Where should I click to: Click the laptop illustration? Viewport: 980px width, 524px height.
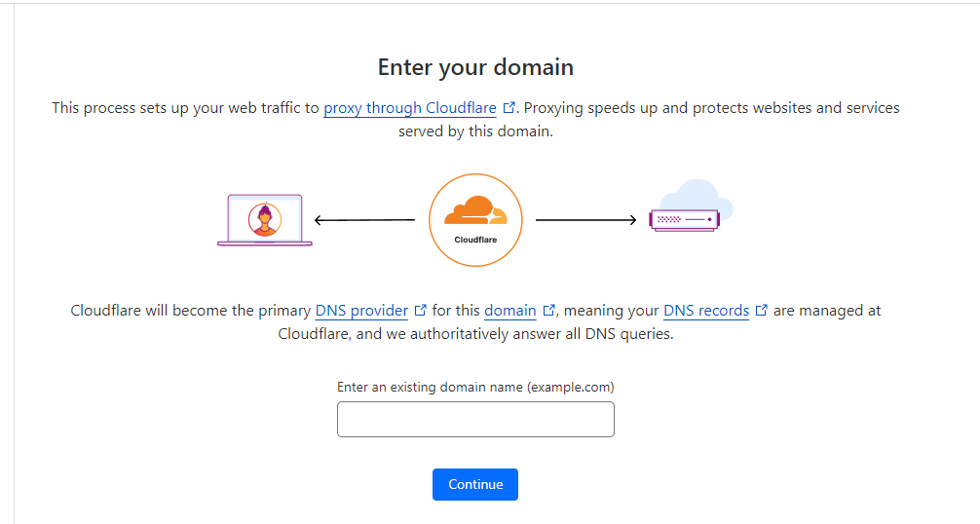[265, 220]
